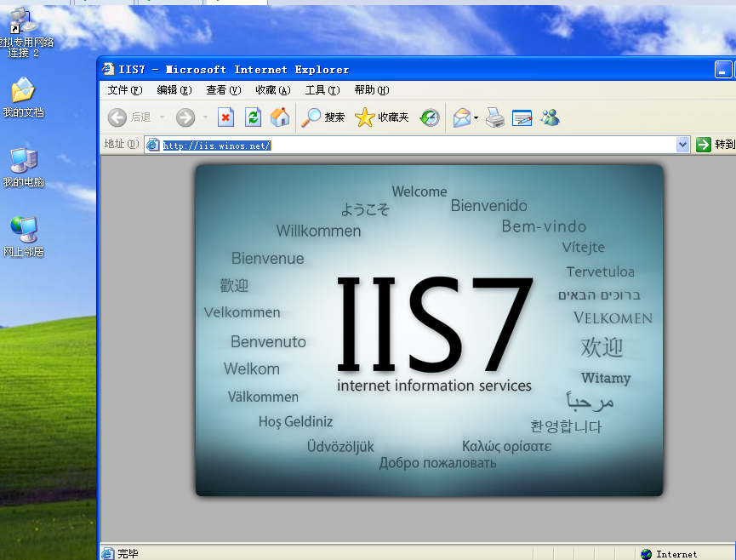Click the Back (后退) arrow button

(129, 117)
